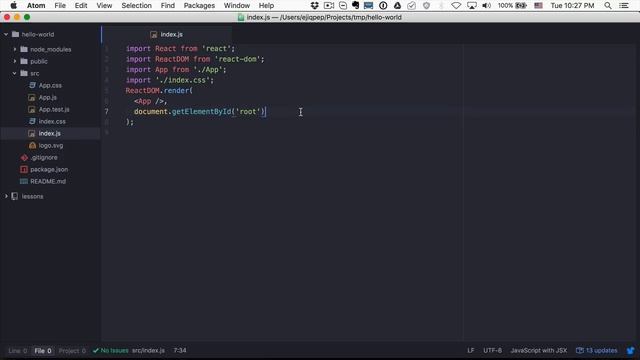Click the 1Password menu bar icon

click(383, 5)
